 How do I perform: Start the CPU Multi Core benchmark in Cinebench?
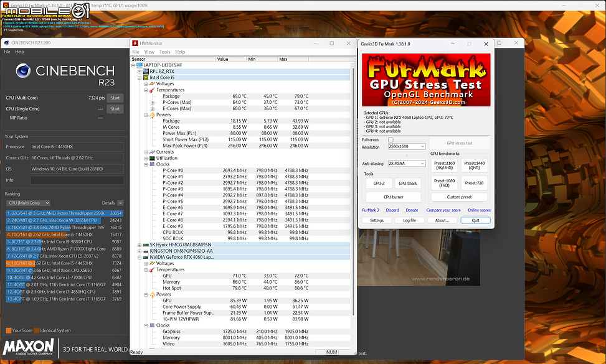[x=115, y=98]
